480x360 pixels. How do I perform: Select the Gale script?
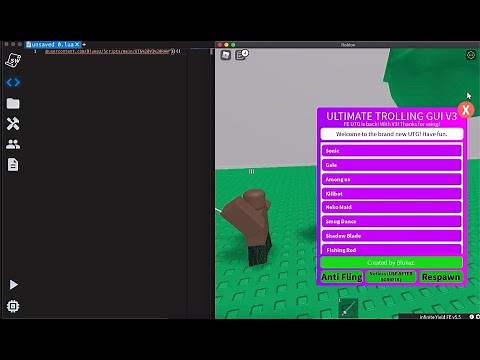(x=392, y=165)
